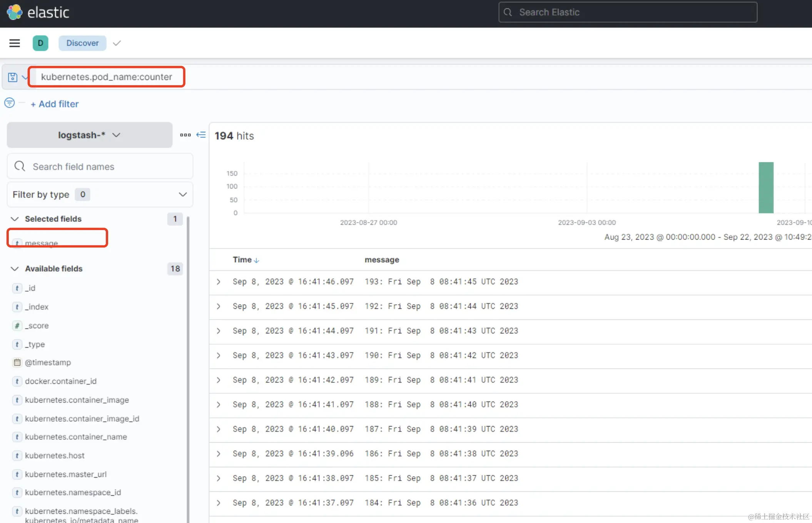This screenshot has height=523, width=812.
Task: Collapse the Selected fields section
Action: [15, 219]
